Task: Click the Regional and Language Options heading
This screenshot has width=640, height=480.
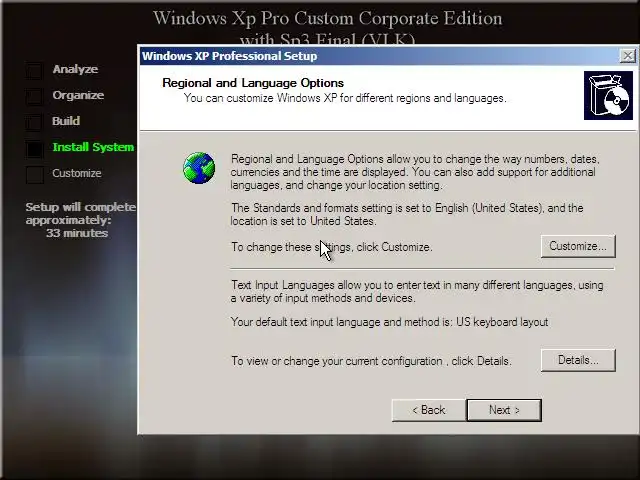Action: pyautogui.click(x=253, y=83)
